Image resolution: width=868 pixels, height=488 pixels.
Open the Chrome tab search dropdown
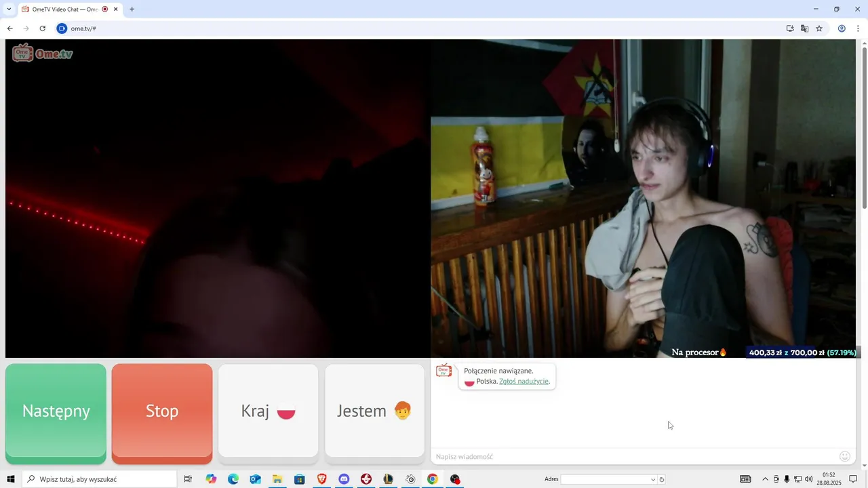9,9
